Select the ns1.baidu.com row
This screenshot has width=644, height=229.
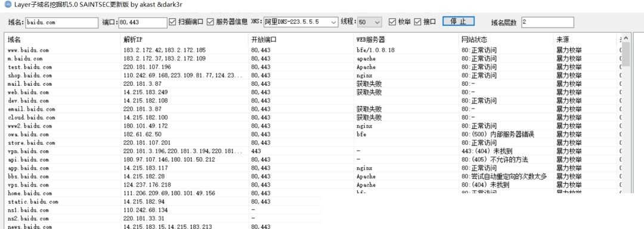pyautogui.click(x=163, y=210)
